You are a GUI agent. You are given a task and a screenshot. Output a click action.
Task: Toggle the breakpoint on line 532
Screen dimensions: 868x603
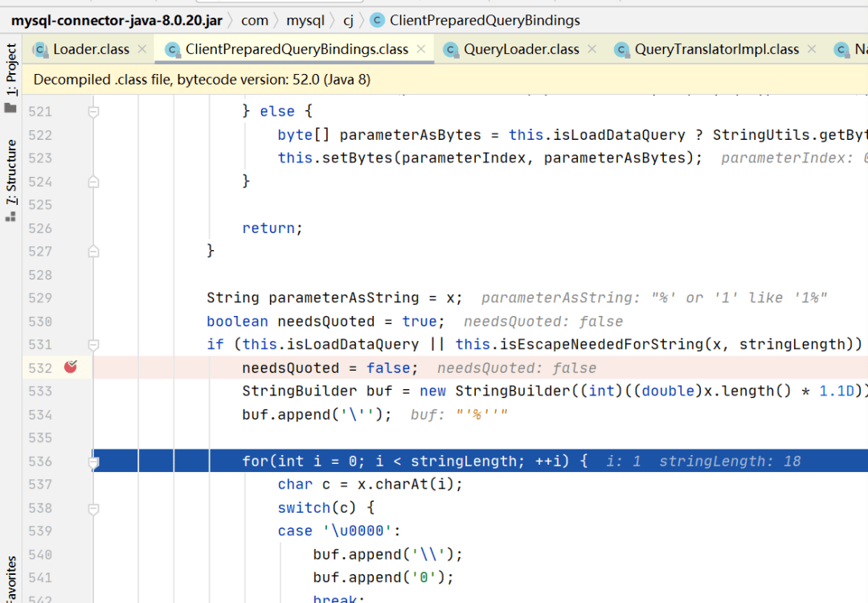click(x=70, y=367)
